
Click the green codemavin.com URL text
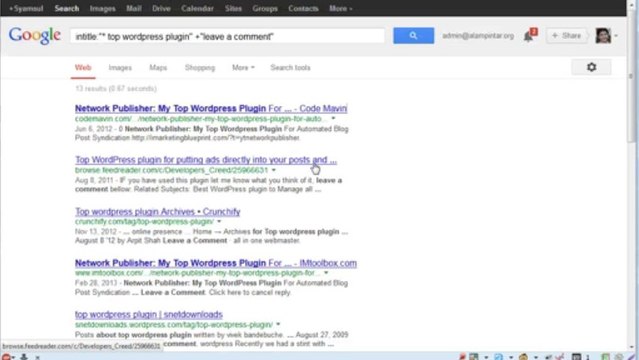click(x=201, y=119)
